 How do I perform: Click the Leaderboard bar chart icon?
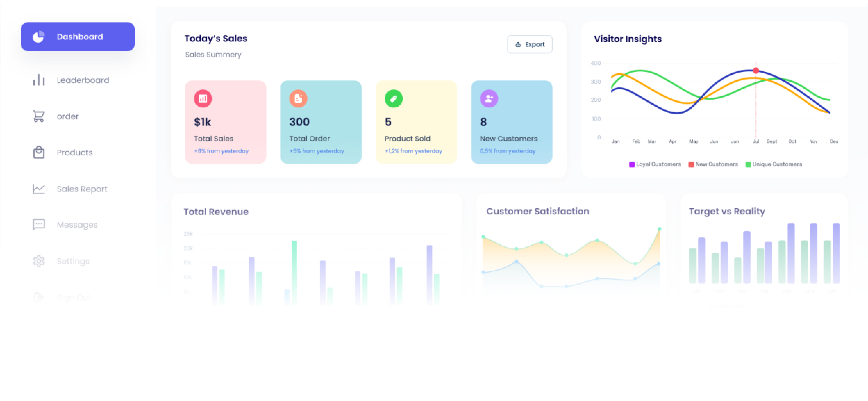tap(39, 80)
